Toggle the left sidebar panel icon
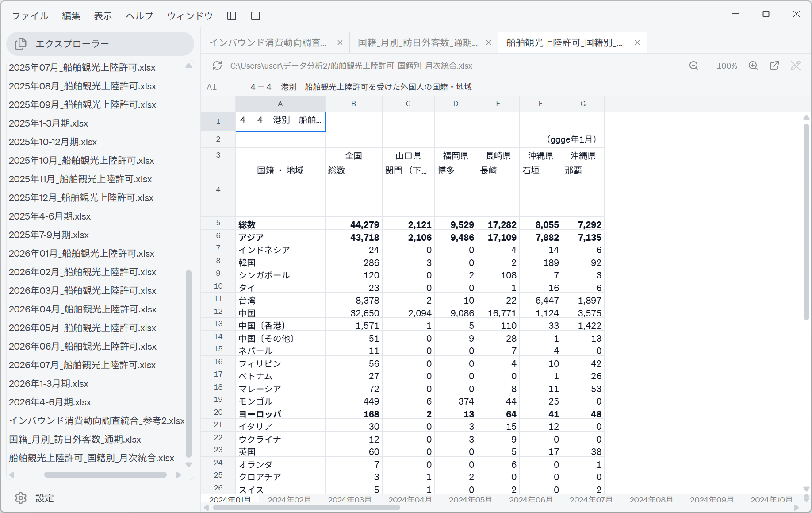812x513 pixels. click(x=232, y=16)
